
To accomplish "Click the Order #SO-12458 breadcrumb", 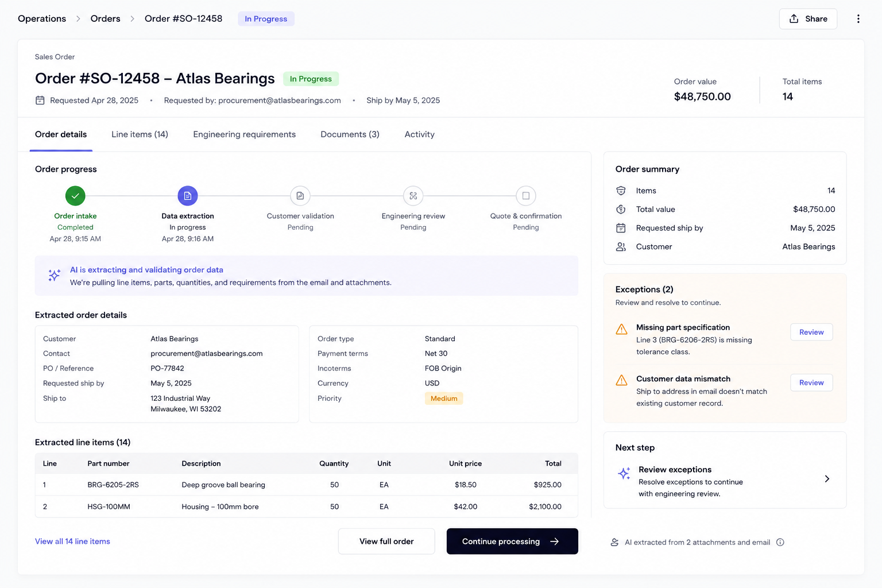I will 183,19.
